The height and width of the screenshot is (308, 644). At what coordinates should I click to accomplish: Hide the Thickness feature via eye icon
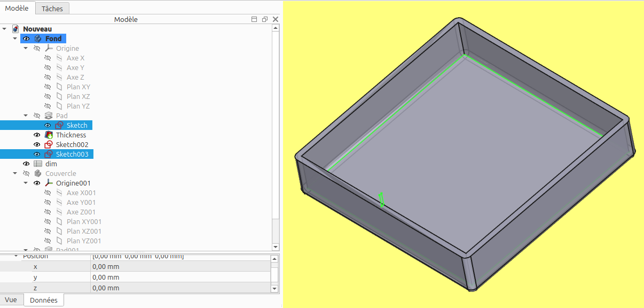point(37,135)
